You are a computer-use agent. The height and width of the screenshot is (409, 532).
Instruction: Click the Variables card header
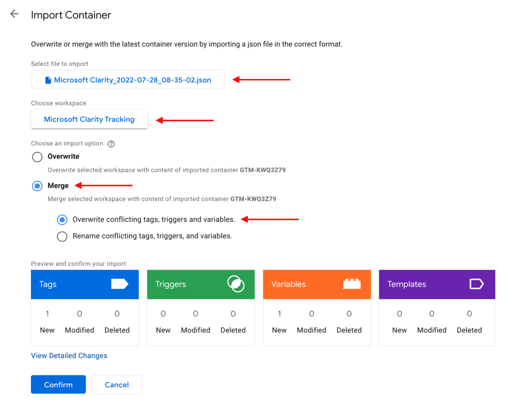tap(317, 284)
